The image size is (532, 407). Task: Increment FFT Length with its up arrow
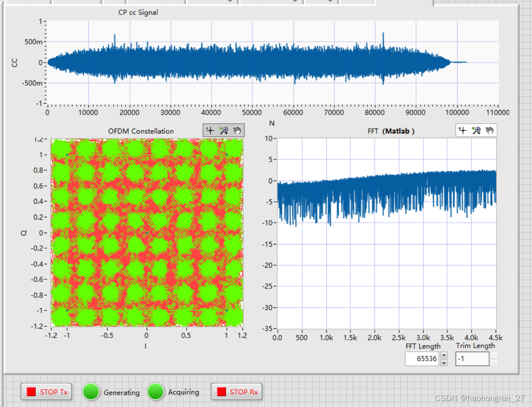point(443,355)
